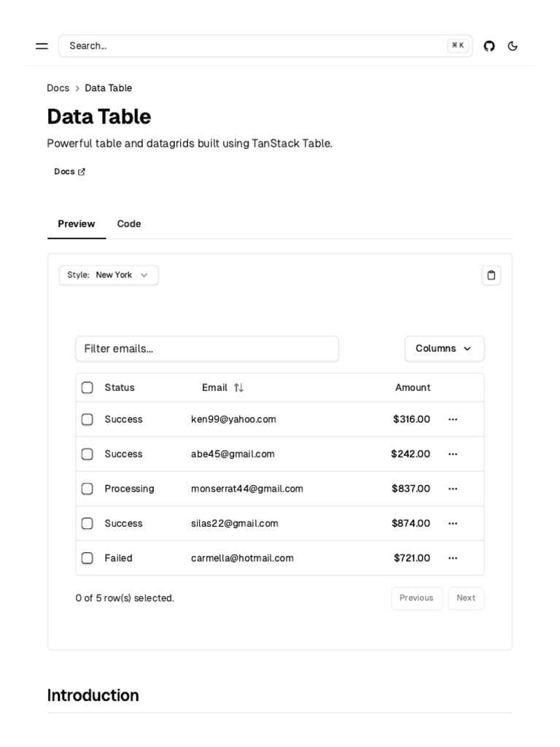Focus the Filter emails input
The width and height of the screenshot is (560, 747).
[x=207, y=349]
